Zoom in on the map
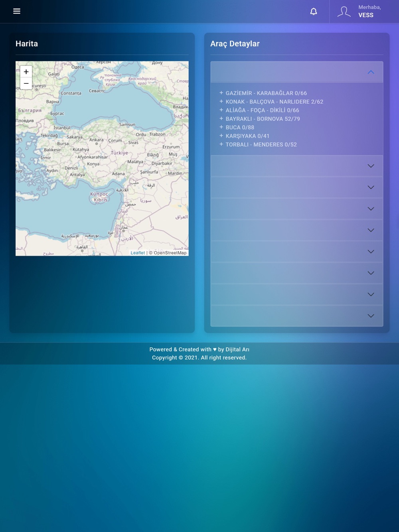This screenshot has width=399, height=532. (26, 72)
